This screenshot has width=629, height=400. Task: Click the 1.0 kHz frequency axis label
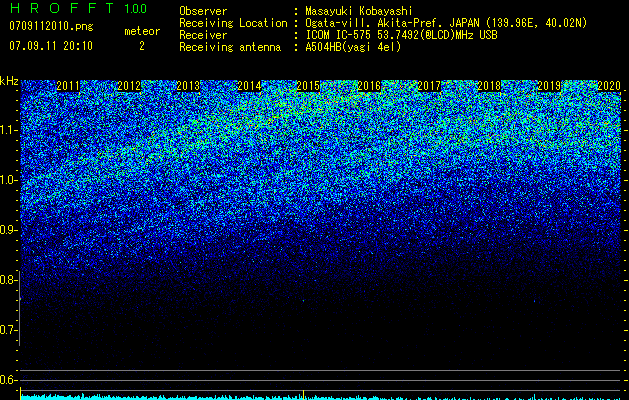(x=9, y=180)
